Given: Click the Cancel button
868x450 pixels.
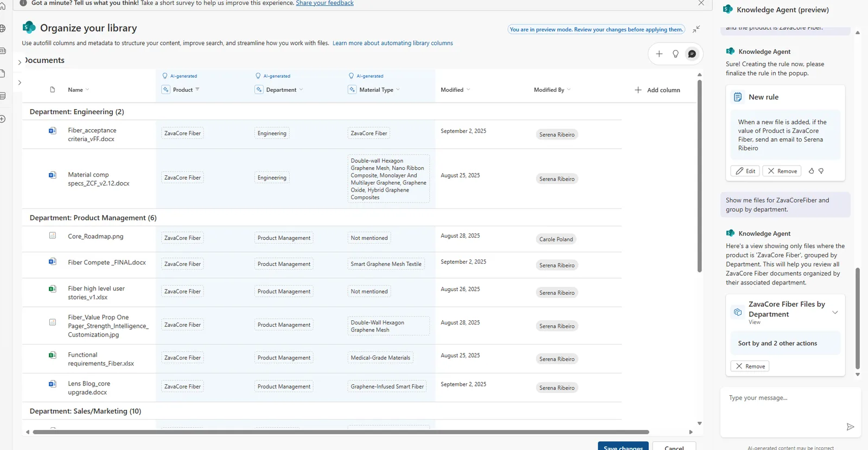Looking at the screenshot, I should (x=674, y=447).
